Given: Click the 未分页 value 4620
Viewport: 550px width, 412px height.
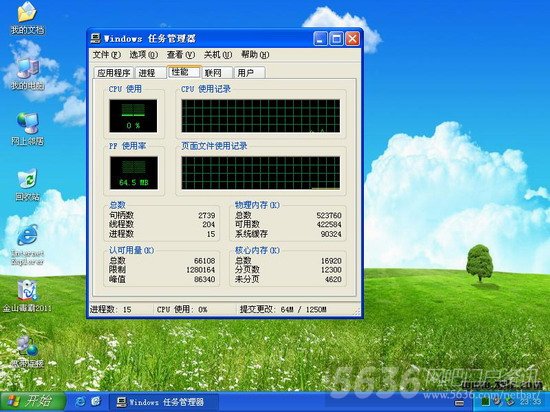Looking at the screenshot, I should (x=333, y=279).
